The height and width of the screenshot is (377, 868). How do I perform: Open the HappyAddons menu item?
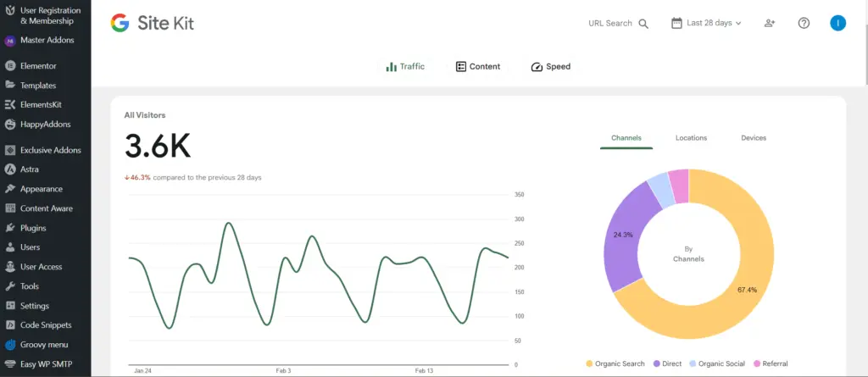(x=46, y=124)
